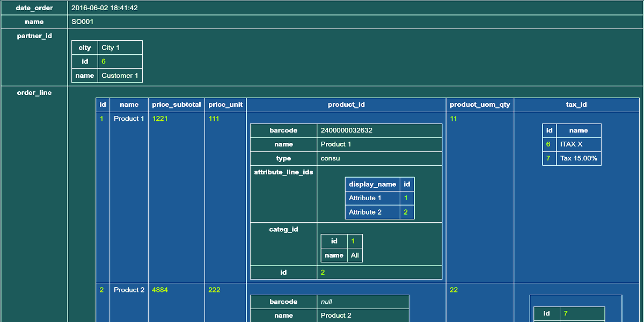The width and height of the screenshot is (644, 322).
Task: Click the tax_id column header
Action: [576, 105]
